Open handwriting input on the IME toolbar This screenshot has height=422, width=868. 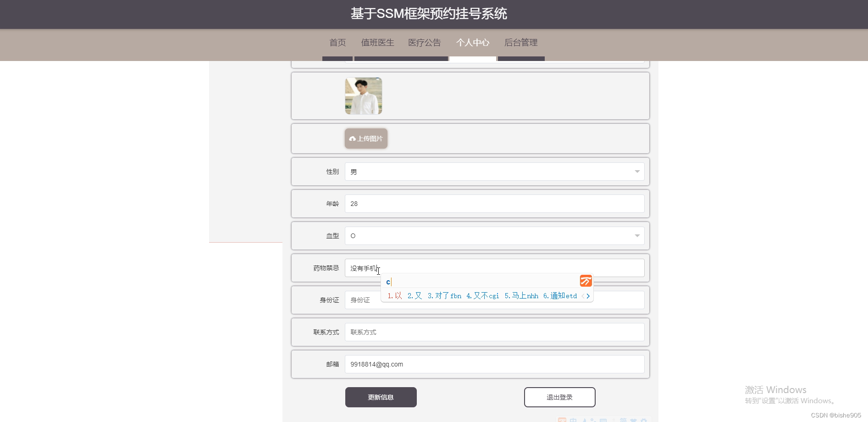[584, 421]
